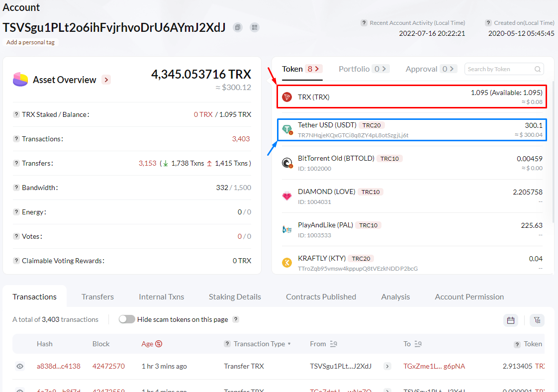The height and width of the screenshot is (392, 558).
Task: Open the Account Permission tab
Action: point(469,297)
